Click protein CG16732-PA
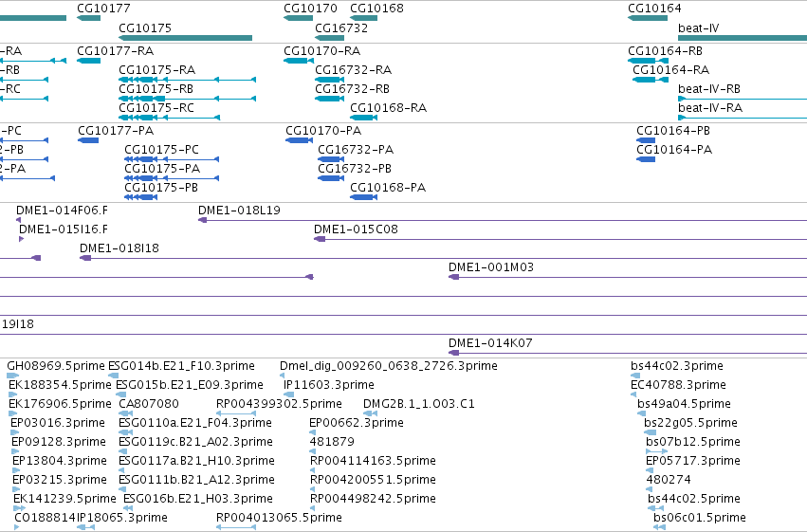Image resolution: width=807 pixels, height=532 pixels. point(331,159)
